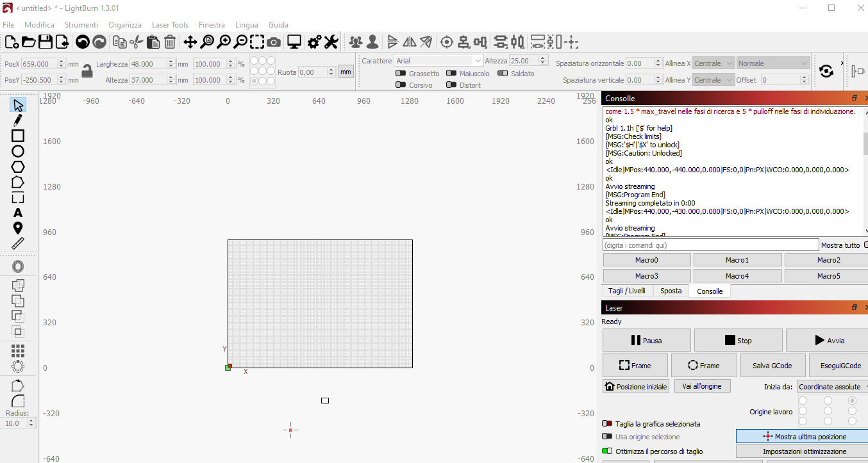Select the Rectangle drawing tool

click(x=18, y=136)
